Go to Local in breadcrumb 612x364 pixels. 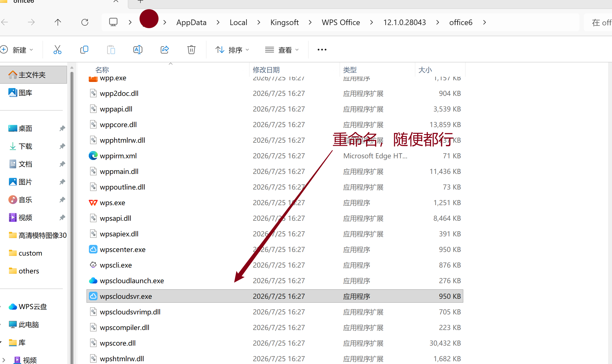tap(238, 22)
